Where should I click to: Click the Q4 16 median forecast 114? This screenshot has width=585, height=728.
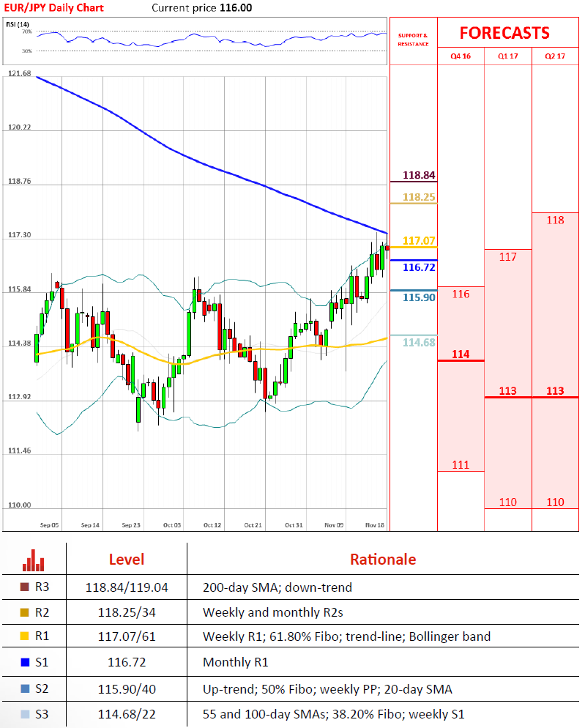[x=461, y=354]
